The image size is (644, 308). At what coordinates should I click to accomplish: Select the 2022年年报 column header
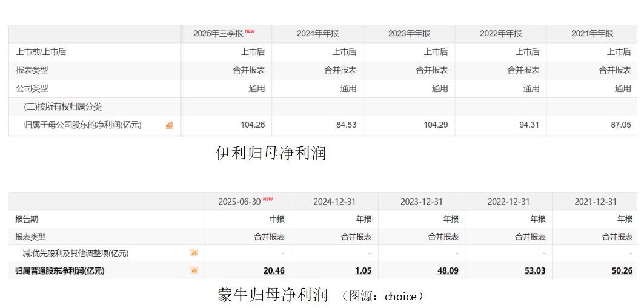tap(500, 34)
